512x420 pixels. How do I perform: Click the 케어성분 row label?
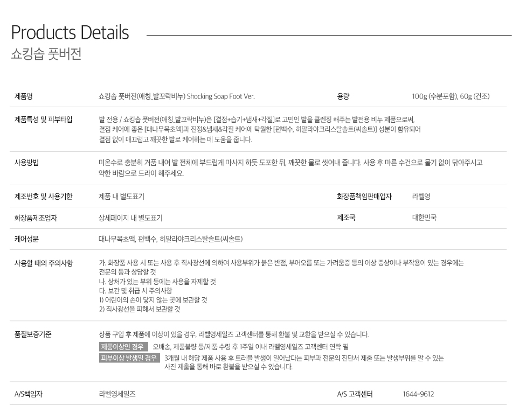pos(26,239)
